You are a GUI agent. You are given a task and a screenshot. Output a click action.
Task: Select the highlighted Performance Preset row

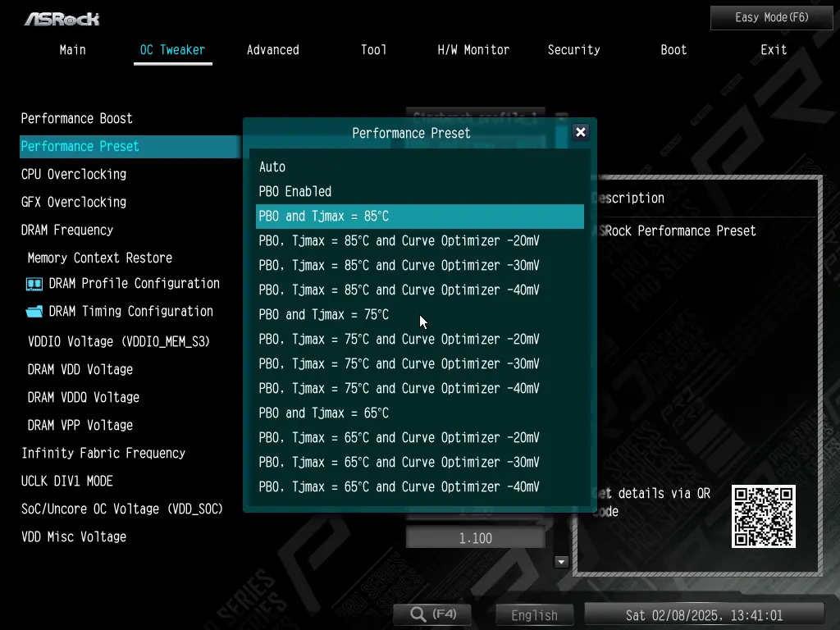click(130, 147)
